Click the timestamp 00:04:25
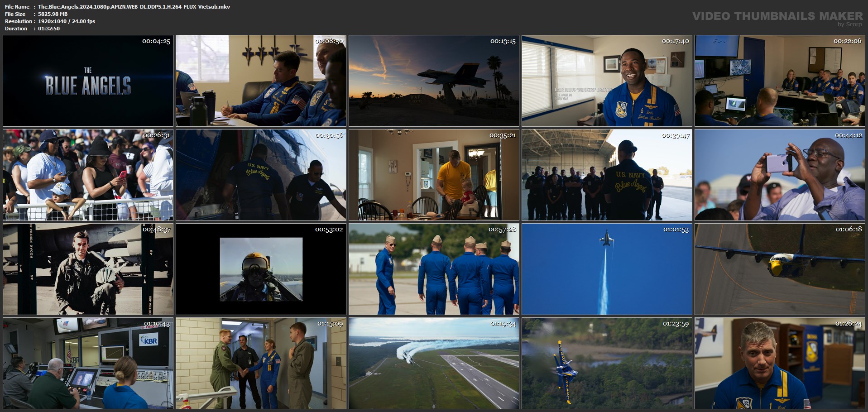Viewport: 868px width, 412px height. [156, 41]
